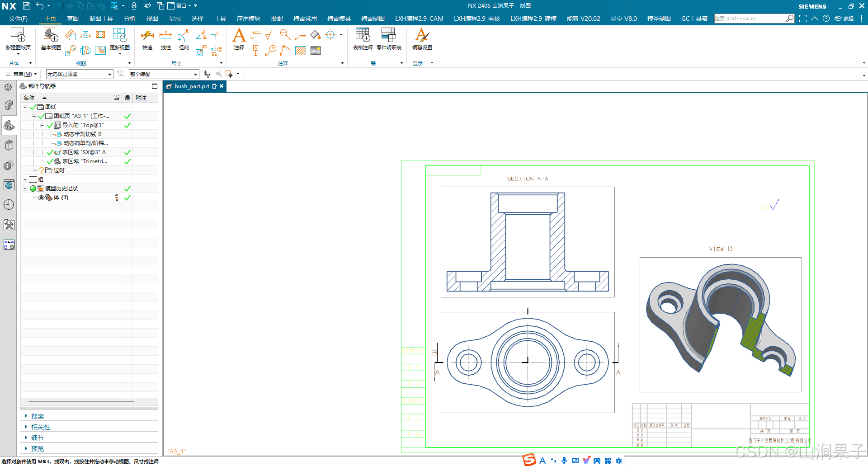Open the History clock sidebar icon
Screen dimensions: 868x466
[9, 205]
